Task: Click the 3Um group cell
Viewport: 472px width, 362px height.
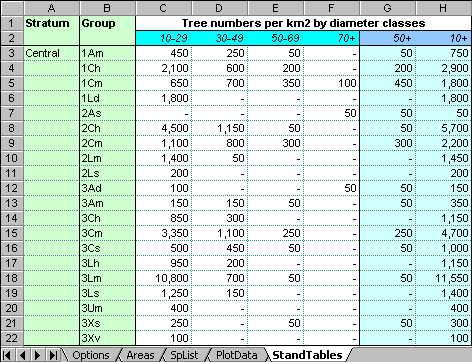Action: click(107, 308)
